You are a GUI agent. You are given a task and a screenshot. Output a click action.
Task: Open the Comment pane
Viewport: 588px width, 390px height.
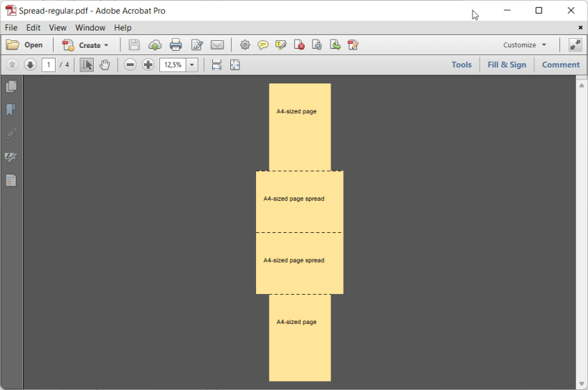[x=561, y=65]
